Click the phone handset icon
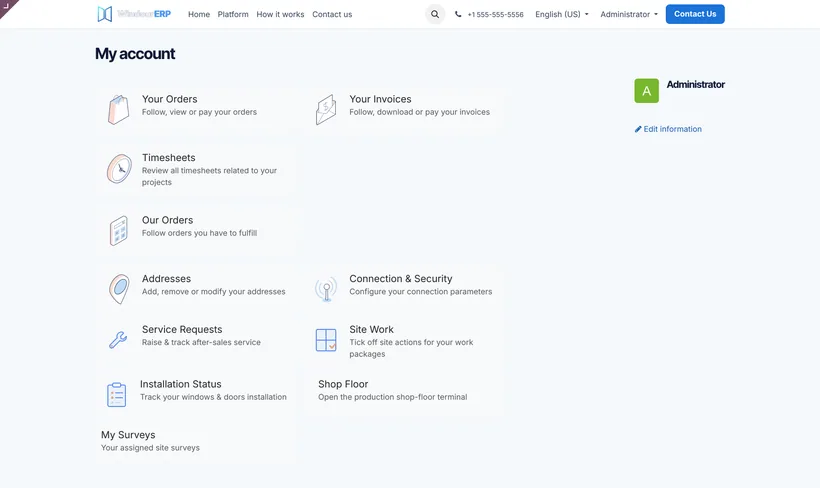The height and width of the screenshot is (488, 820). 458,14
